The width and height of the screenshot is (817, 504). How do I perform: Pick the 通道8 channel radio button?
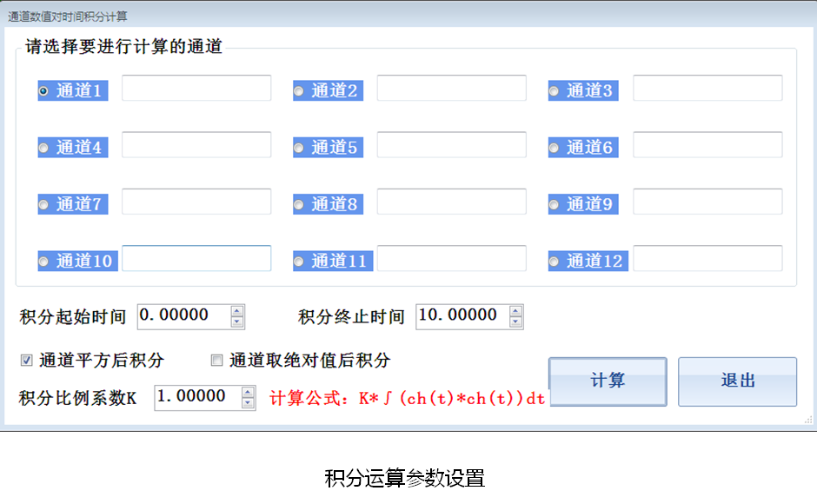(299, 205)
